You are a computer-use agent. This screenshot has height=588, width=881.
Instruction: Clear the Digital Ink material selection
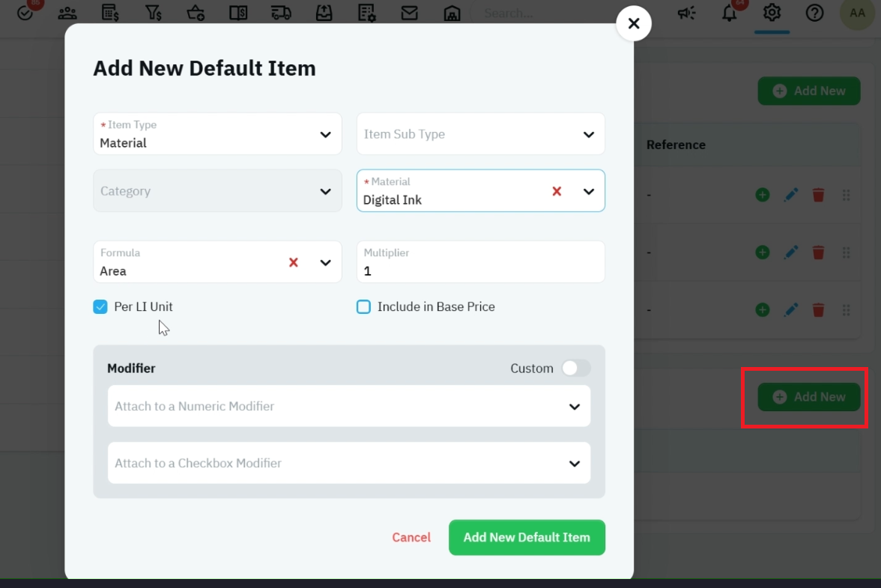point(557,192)
